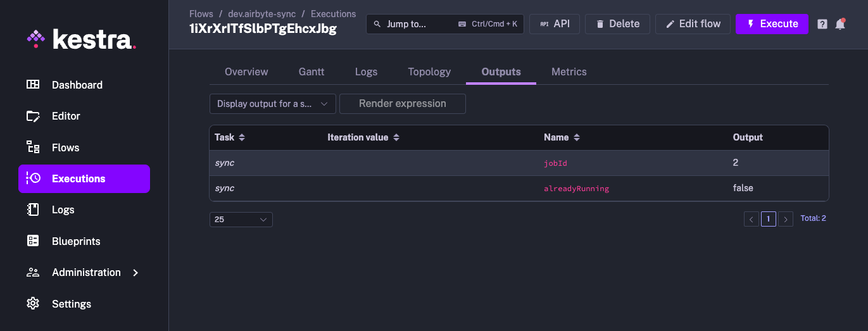868x331 pixels.
Task: Open the help question-mark icon
Action: tap(822, 24)
